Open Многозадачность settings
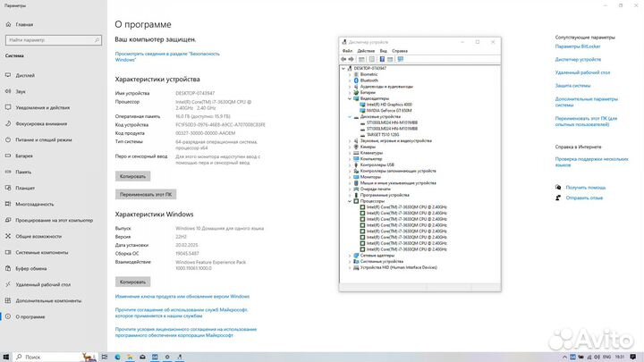 (x=35, y=204)
